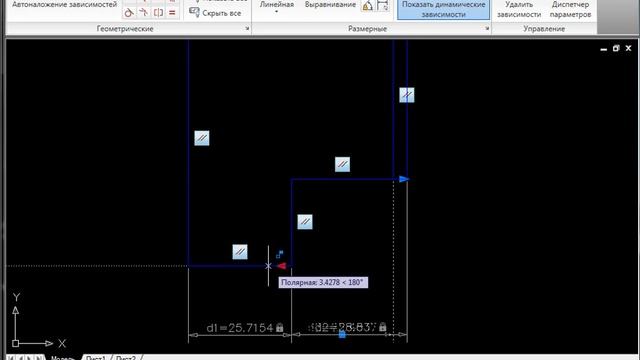Click the convert dimension constraint icon

[x=382, y=6]
